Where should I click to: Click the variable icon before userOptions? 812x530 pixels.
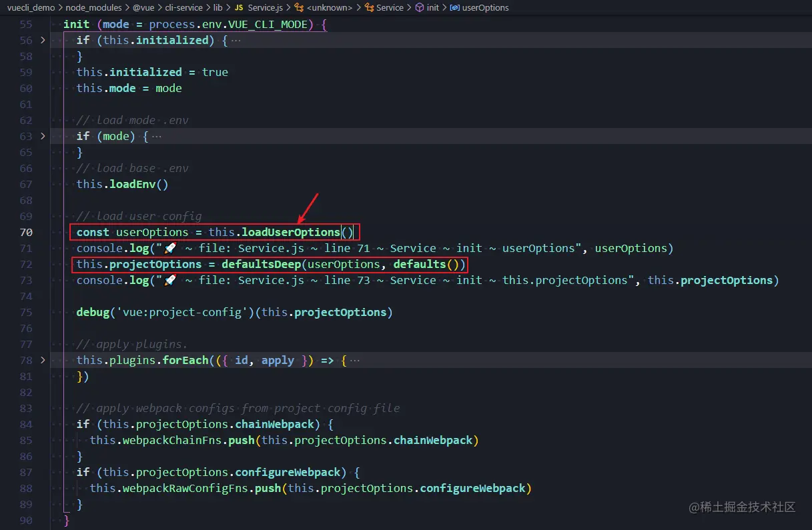[x=454, y=8]
